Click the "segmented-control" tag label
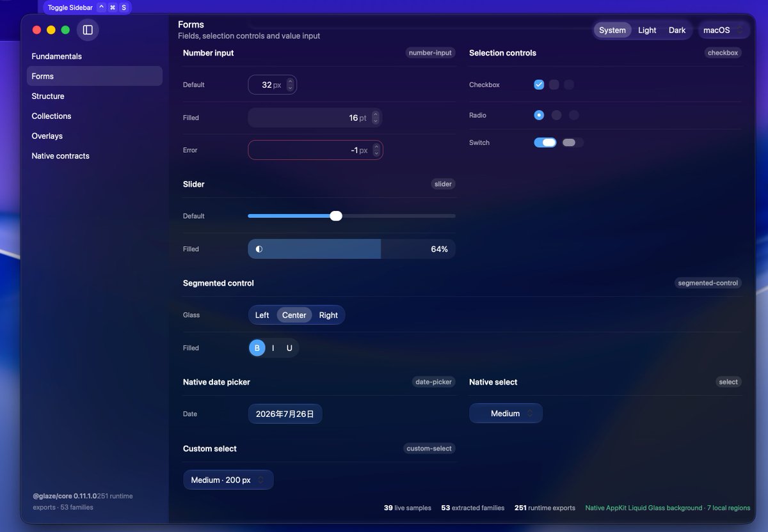The width and height of the screenshot is (768, 532). tap(708, 283)
